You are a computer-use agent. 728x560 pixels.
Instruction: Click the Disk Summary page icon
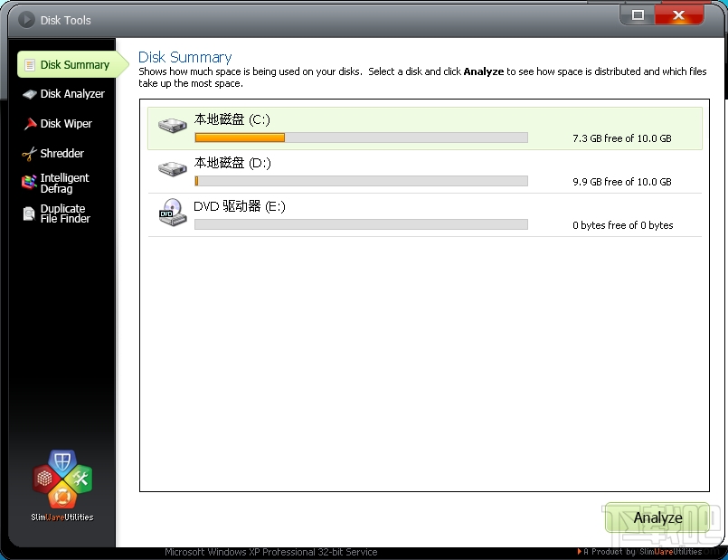[30, 65]
